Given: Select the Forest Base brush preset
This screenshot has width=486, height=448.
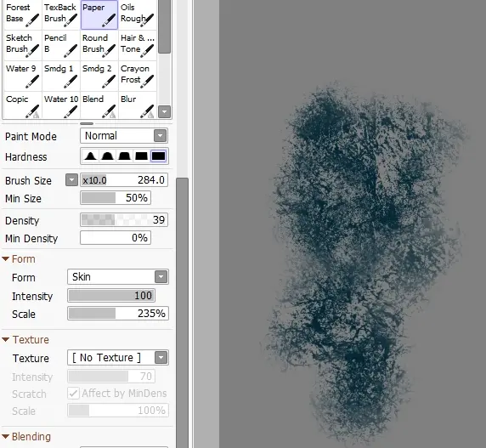Looking at the screenshot, I should 22,14.
